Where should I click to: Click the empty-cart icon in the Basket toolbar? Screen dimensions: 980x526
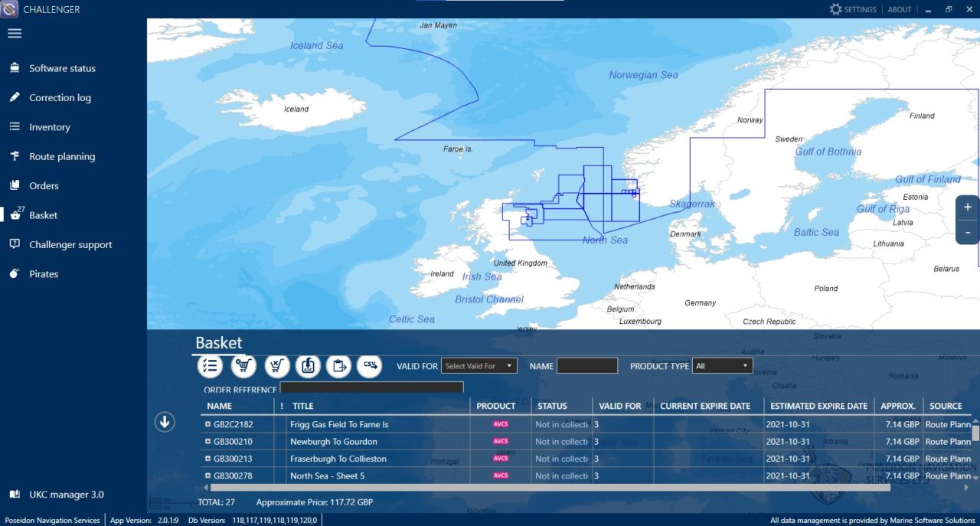(x=276, y=365)
